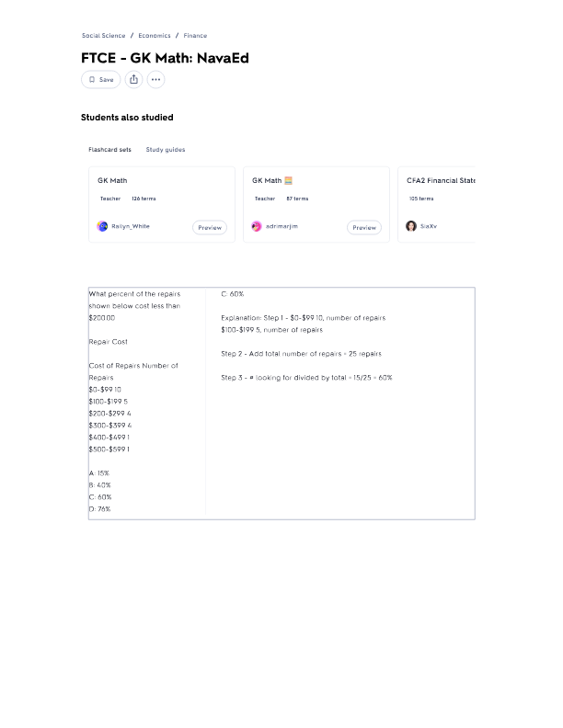This screenshot has width=563, height=728.
Task: Preview the GK Math set by Railyn_White
Action: [210, 228]
